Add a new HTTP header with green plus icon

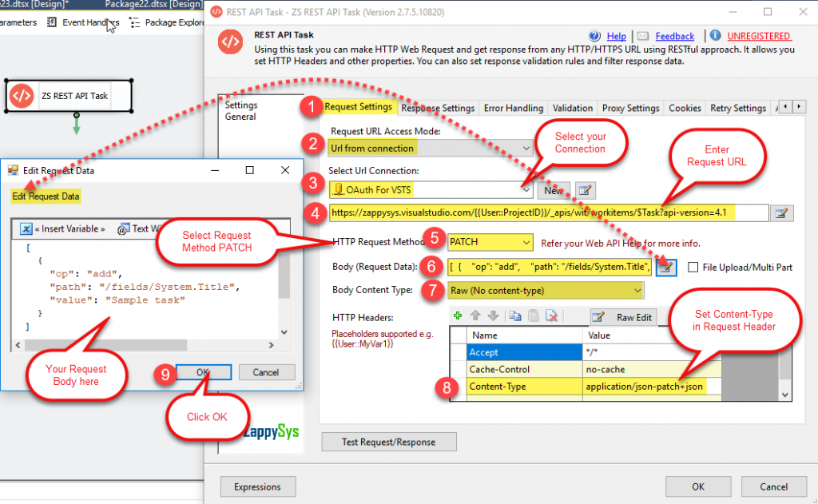click(x=457, y=315)
